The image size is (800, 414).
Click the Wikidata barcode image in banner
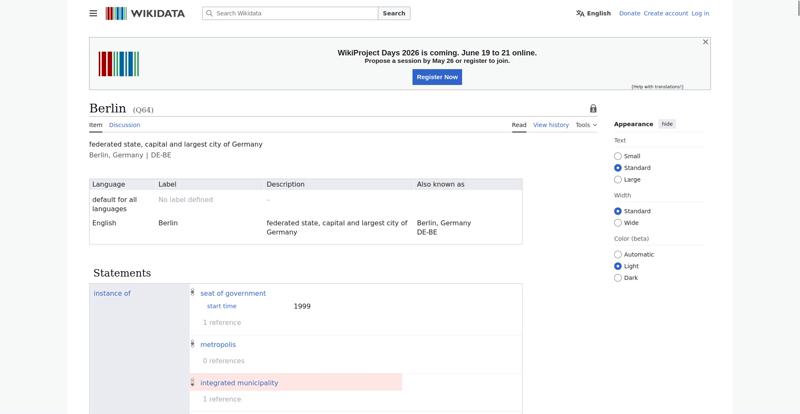click(x=118, y=64)
